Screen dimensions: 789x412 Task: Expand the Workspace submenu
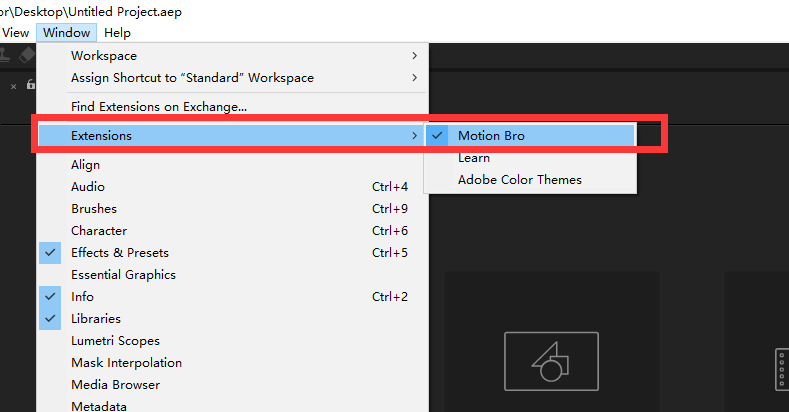click(104, 56)
